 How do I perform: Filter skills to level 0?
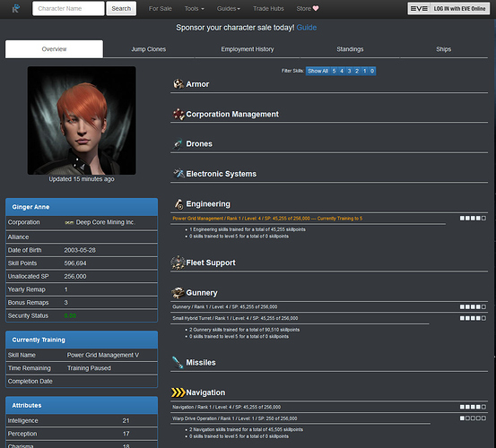pyautogui.click(x=372, y=71)
